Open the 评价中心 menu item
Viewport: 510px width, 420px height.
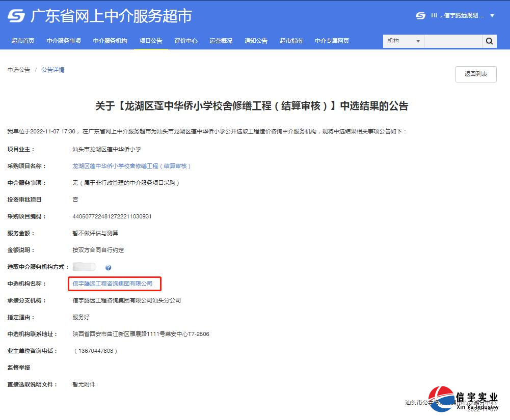pos(186,41)
